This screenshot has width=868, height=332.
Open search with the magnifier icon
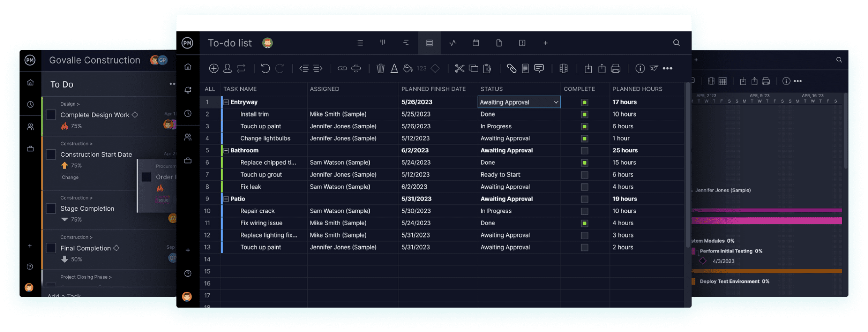676,43
